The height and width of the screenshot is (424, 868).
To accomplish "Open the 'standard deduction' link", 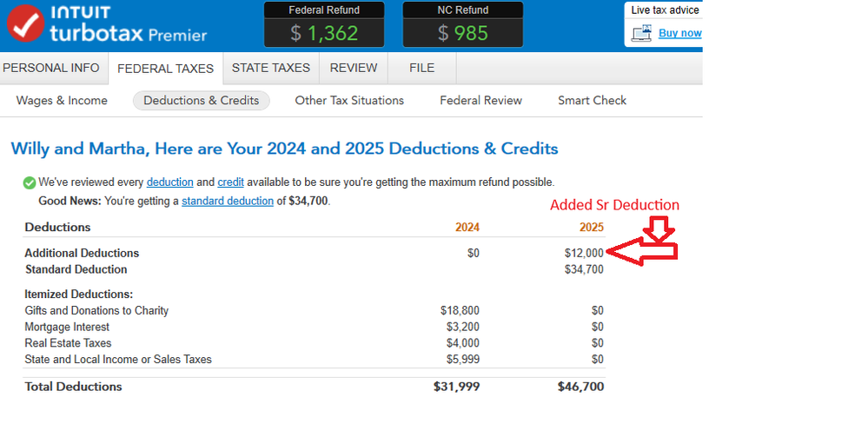I will [227, 202].
